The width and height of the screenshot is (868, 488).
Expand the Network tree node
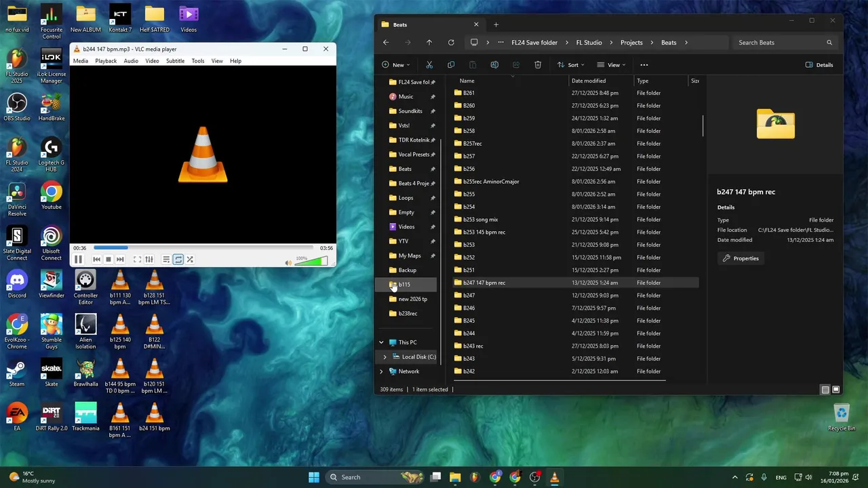point(381,371)
